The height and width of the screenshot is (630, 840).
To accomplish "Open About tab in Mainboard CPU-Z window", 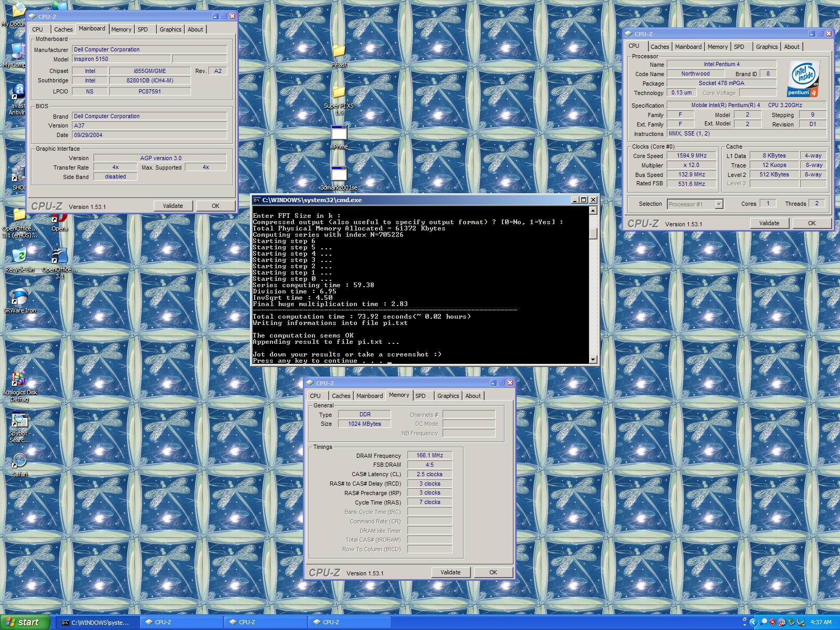I will pyautogui.click(x=195, y=29).
